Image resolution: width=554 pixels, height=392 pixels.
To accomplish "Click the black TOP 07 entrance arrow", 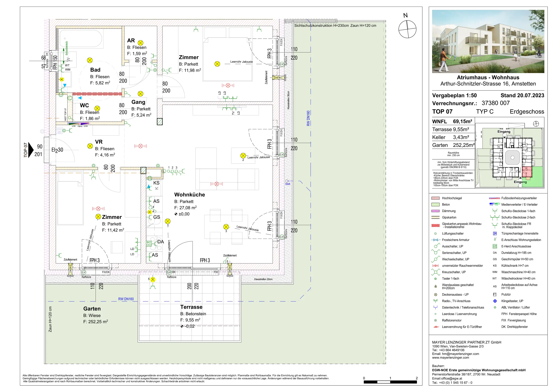I will tap(31, 150).
